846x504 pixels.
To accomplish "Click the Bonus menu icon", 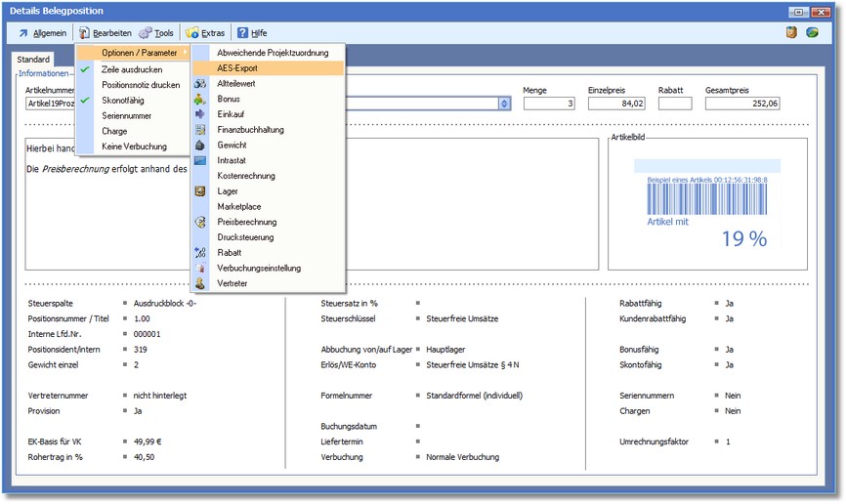I will pos(200,100).
